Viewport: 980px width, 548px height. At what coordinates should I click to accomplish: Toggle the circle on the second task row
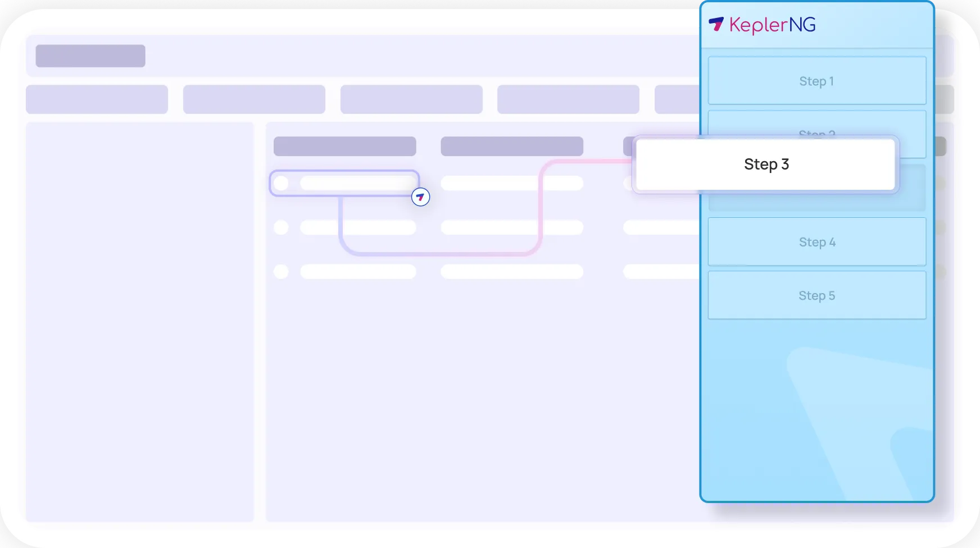click(x=282, y=227)
